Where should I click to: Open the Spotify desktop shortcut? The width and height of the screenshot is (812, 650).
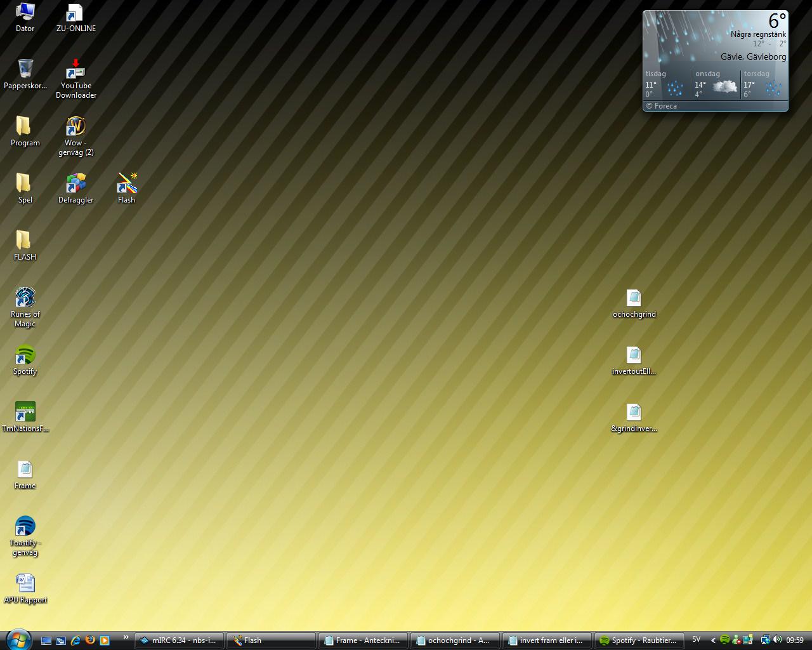coord(25,360)
